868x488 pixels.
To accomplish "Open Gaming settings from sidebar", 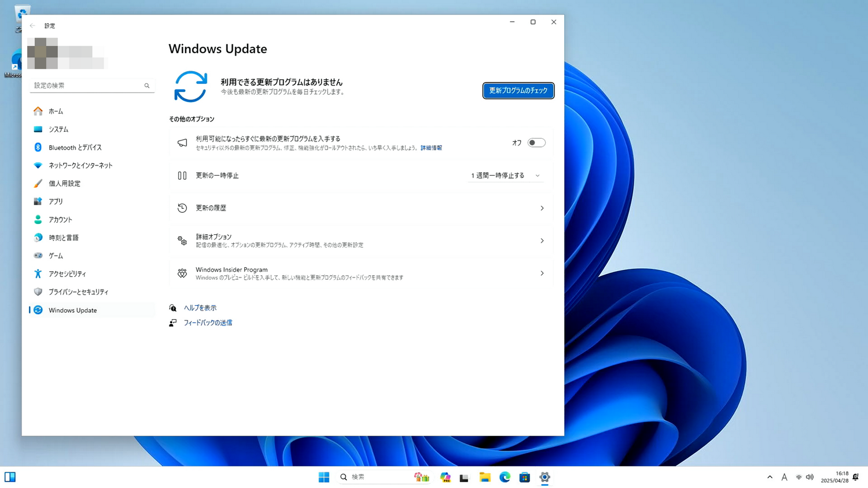I will [56, 255].
